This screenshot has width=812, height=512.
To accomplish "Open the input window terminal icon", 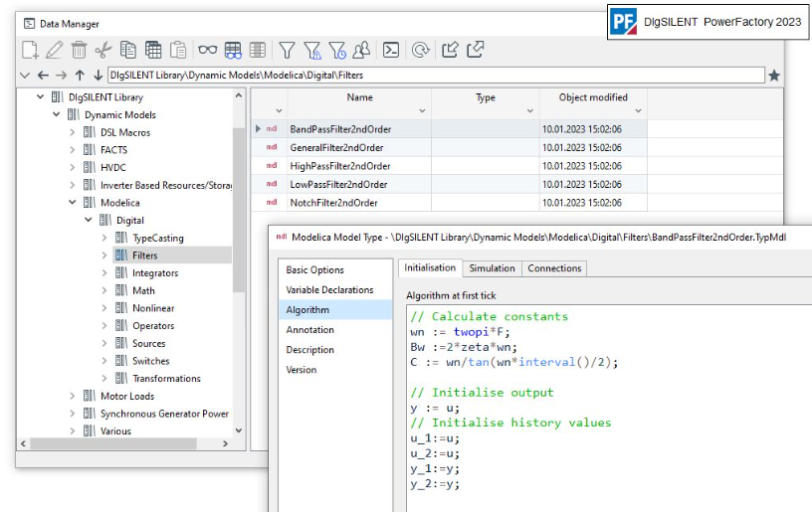I will tap(391, 50).
